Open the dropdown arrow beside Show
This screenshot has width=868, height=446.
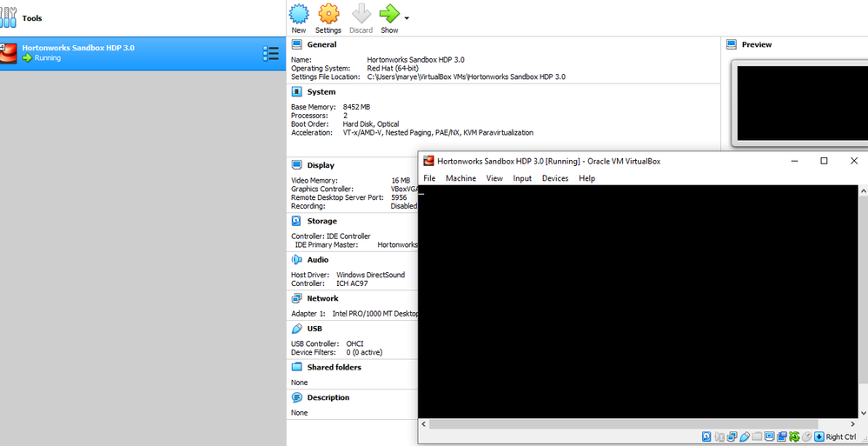pos(407,18)
